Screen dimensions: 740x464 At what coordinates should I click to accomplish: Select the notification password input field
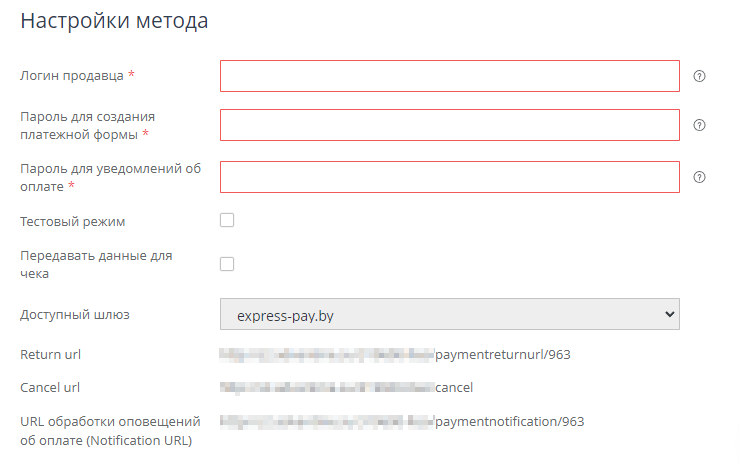pyautogui.click(x=449, y=177)
